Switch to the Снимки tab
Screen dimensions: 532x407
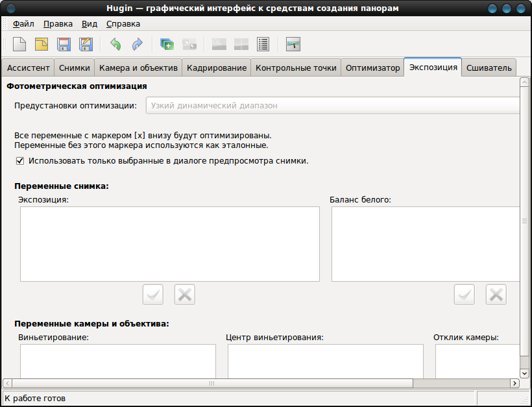pos(75,68)
